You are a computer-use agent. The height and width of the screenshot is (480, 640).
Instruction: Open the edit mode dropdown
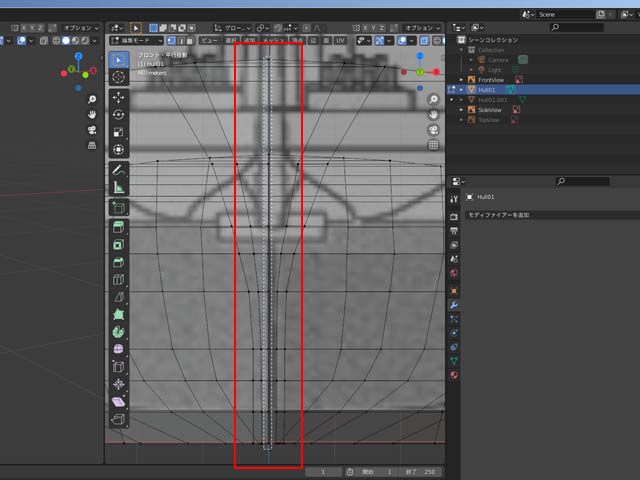coord(136,40)
